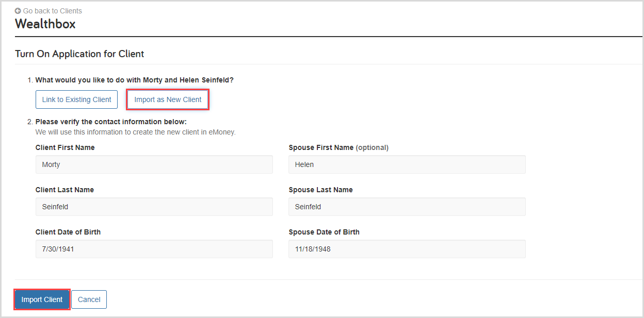Click the back arrow circle icon
This screenshot has width=644, height=318.
[18, 11]
